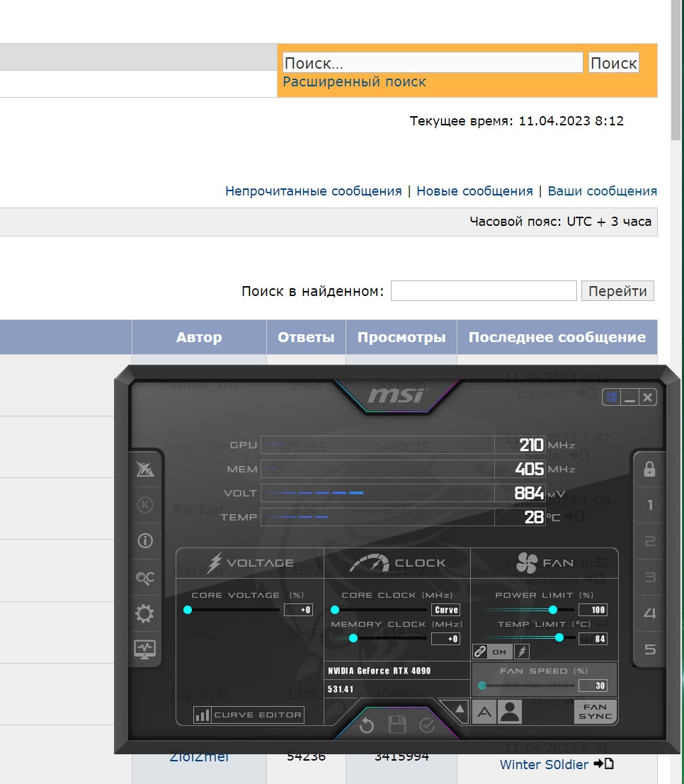Click 'NVIDIA GeForce RTX 4090' GPU name text
Image resolution: width=684 pixels, height=784 pixels.
click(x=379, y=671)
